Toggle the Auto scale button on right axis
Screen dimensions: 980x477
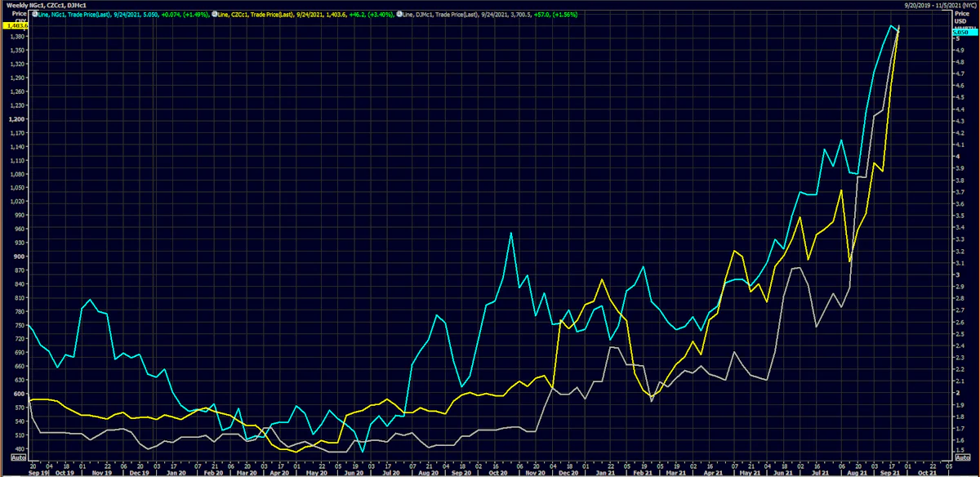pos(962,457)
